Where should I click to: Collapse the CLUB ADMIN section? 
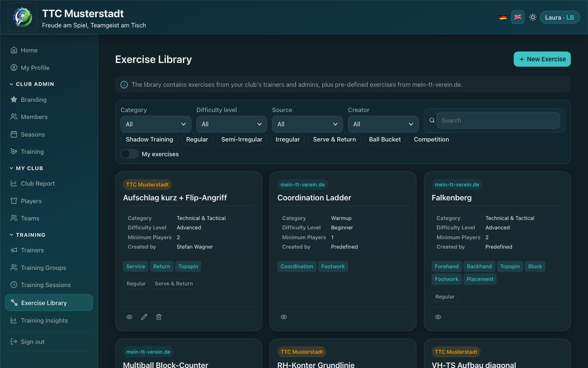click(32, 84)
